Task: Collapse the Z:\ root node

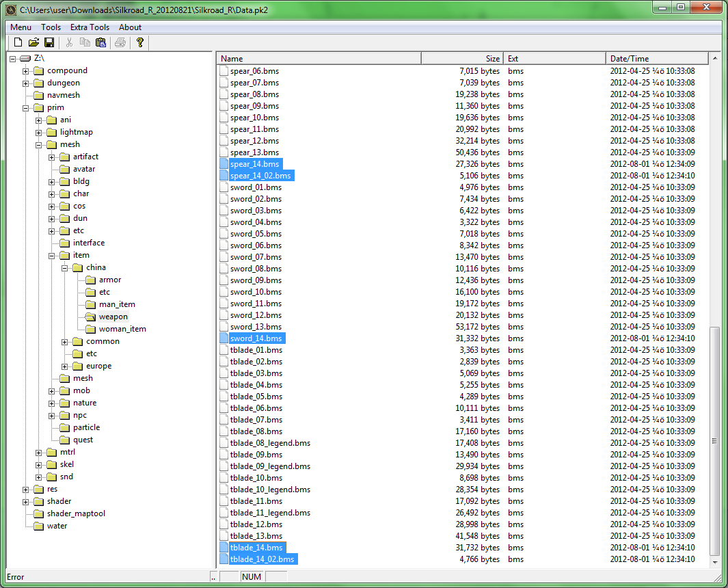Action: point(12,59)
